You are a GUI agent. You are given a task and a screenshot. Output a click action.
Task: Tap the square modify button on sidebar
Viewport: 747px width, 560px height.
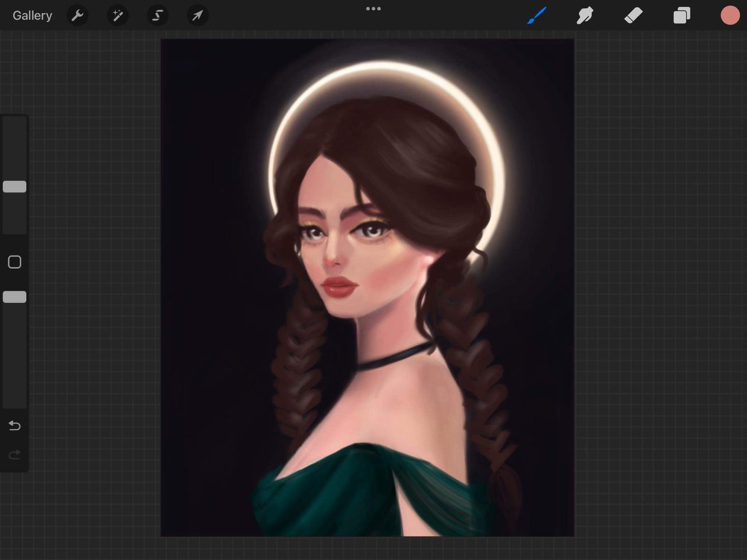(x=14, y=262)
